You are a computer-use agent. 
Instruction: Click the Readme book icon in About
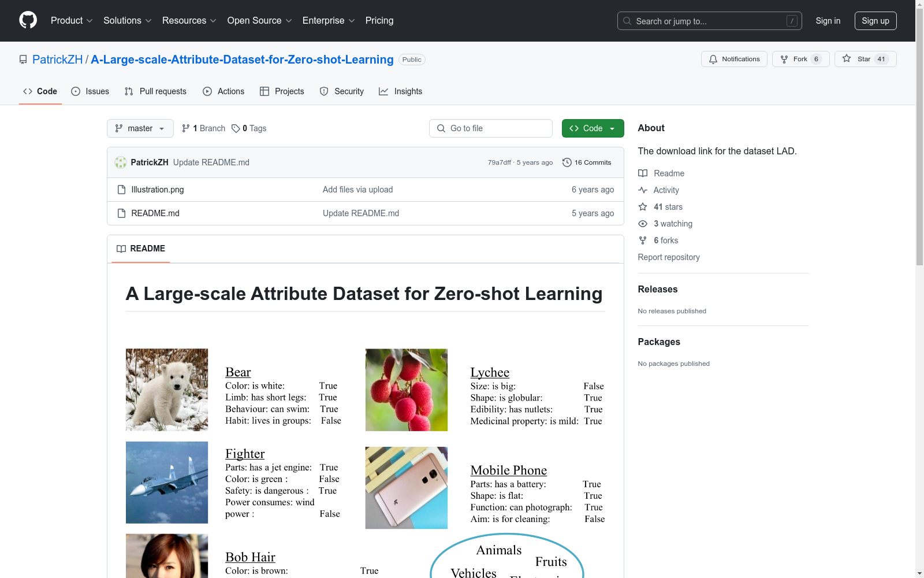pyautogui.click(x=643, y=173)
